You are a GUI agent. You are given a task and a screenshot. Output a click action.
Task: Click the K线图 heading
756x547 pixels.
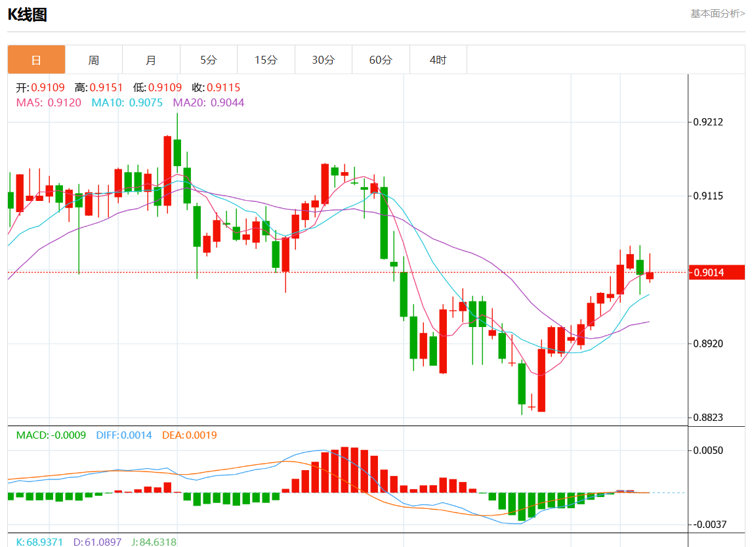click(28, 15)
